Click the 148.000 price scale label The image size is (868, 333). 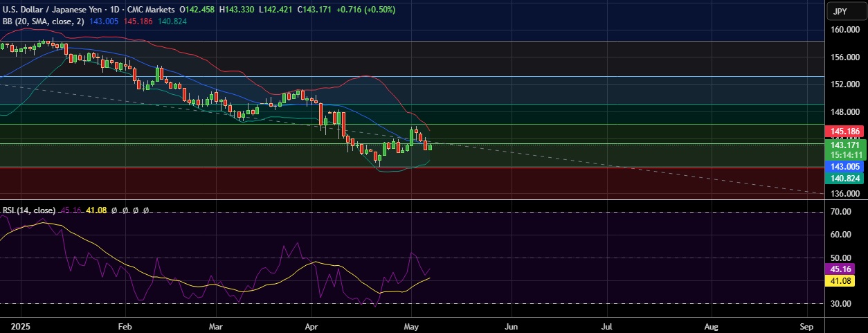[x=845, y=112]
